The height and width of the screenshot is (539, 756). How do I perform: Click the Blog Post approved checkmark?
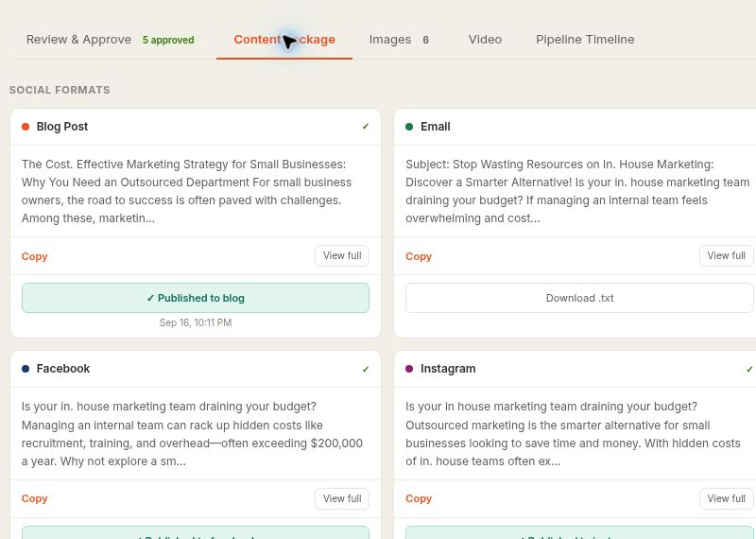[366, 127]
